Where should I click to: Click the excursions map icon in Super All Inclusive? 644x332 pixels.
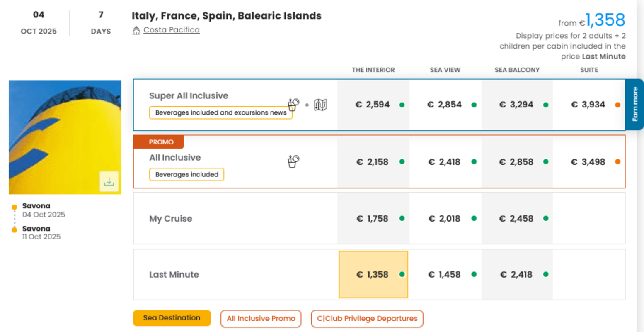tap(320, 105)
